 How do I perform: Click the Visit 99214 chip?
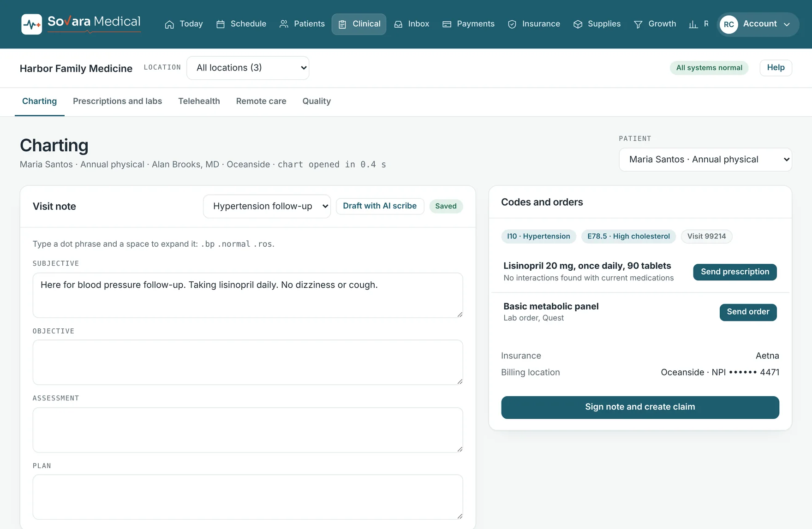coord(706,237)
